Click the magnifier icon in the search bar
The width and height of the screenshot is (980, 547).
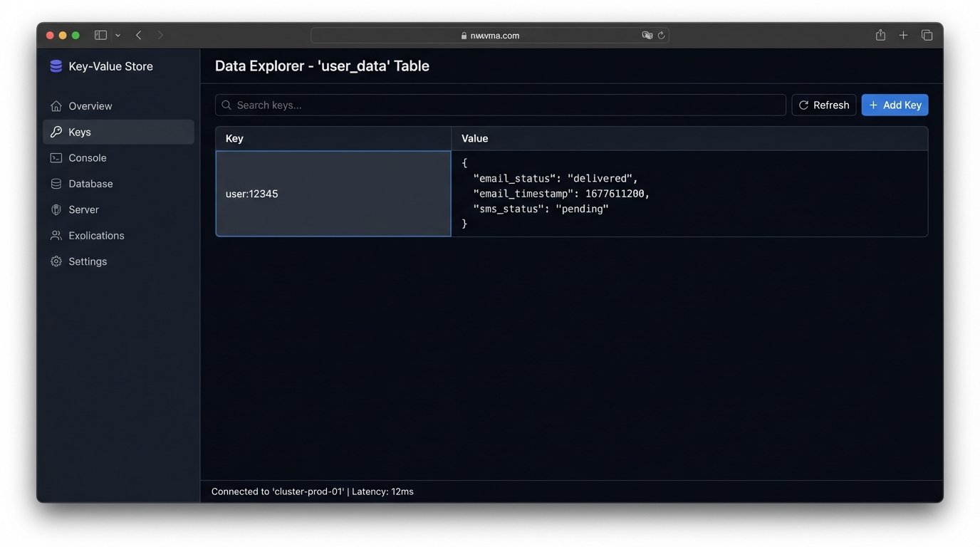[x=226, y=105]
